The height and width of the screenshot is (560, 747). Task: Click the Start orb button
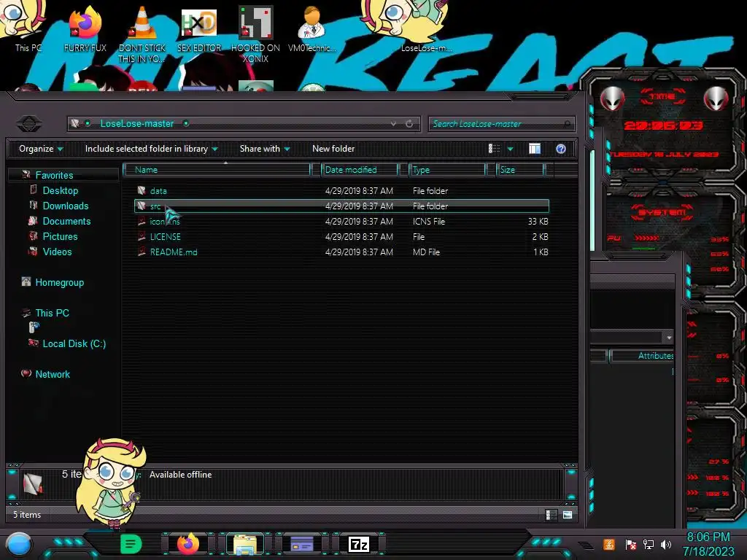(19, 545)
